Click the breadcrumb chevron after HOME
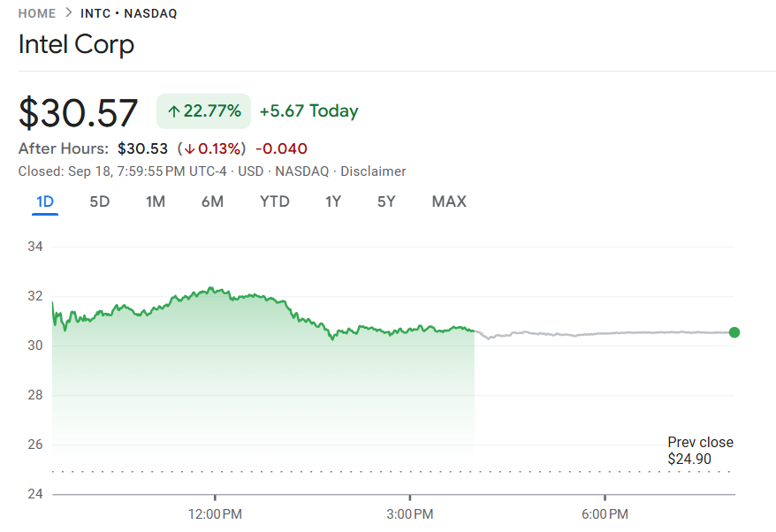 pyautogui.click(x=68, y=14)
